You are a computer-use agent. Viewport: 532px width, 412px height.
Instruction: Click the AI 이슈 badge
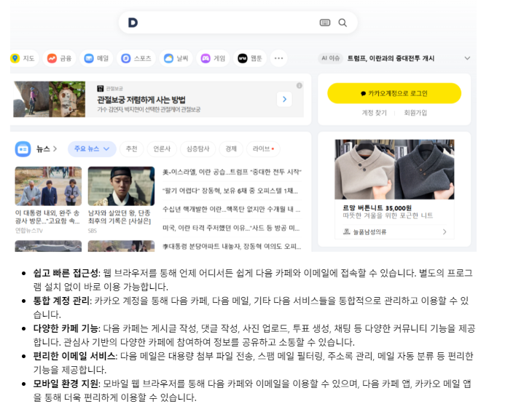[x=330, y=58]
